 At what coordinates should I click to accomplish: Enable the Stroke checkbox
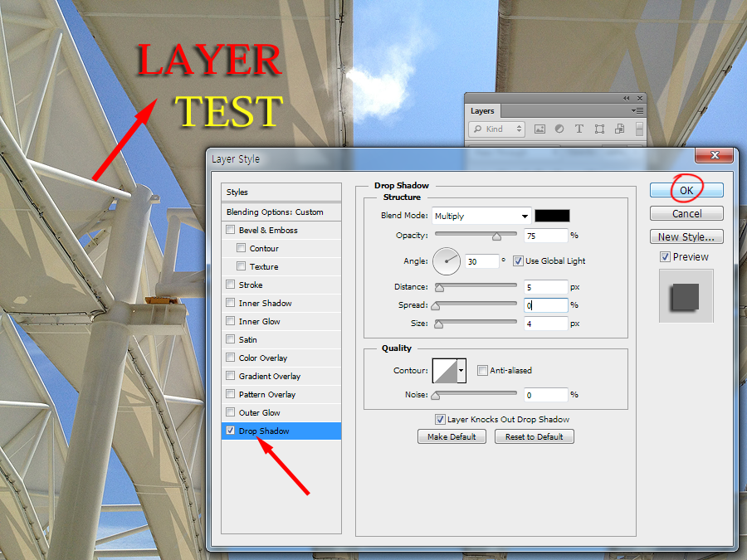pyautogui.click(x=231, y=285)
